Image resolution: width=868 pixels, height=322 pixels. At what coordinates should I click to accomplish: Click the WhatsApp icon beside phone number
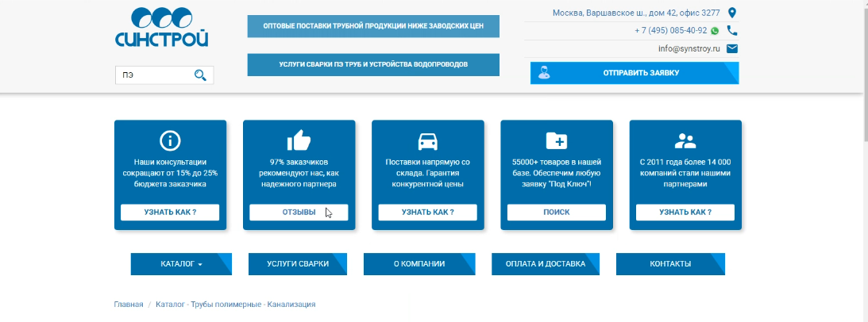[x=716, y=31]
